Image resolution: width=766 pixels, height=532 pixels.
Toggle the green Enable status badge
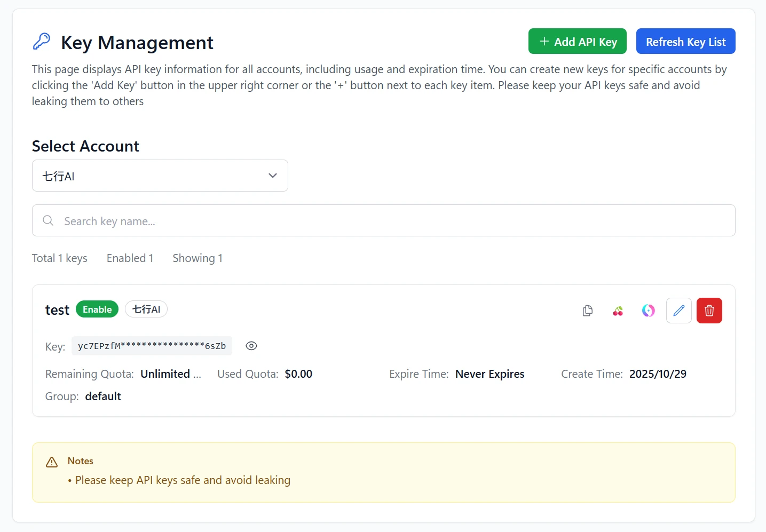coord(97,309)
